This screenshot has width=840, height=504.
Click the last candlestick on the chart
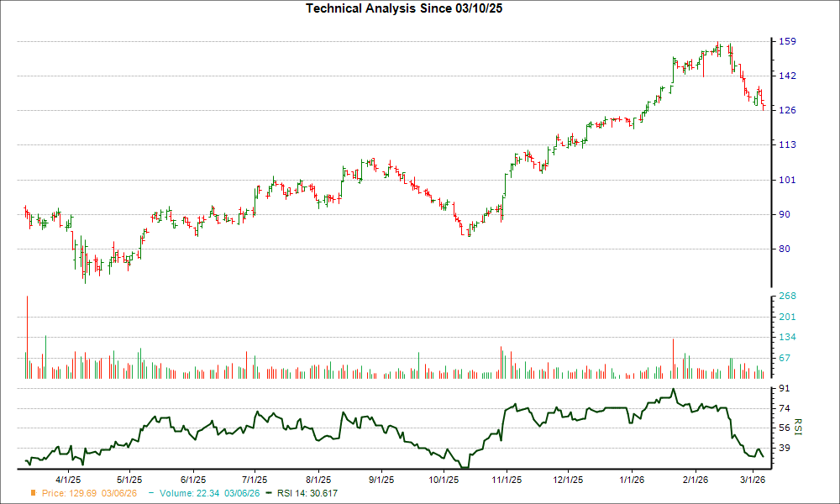click(763, 107)
